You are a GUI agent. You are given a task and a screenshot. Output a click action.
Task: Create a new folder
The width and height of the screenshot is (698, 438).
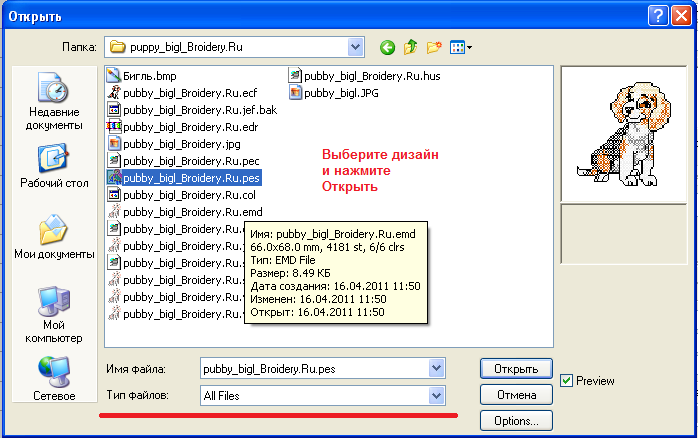point(434,47)
